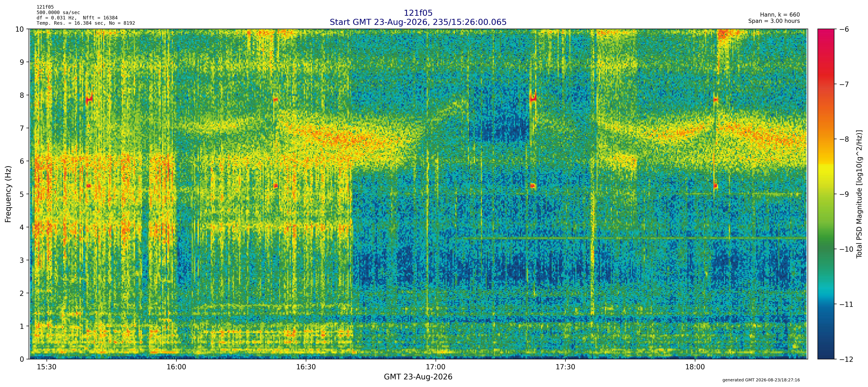Select the frequency axis tick label "1"
This screenshot has height=387, width=868.
pos(22,326)
